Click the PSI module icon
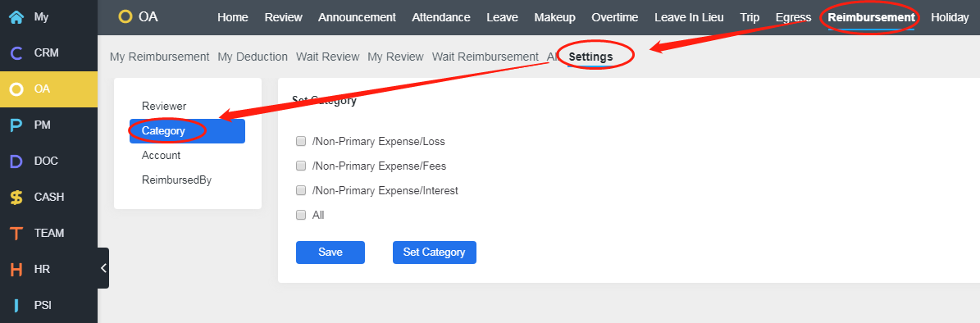The image size is (980, 323). point(16,306)
